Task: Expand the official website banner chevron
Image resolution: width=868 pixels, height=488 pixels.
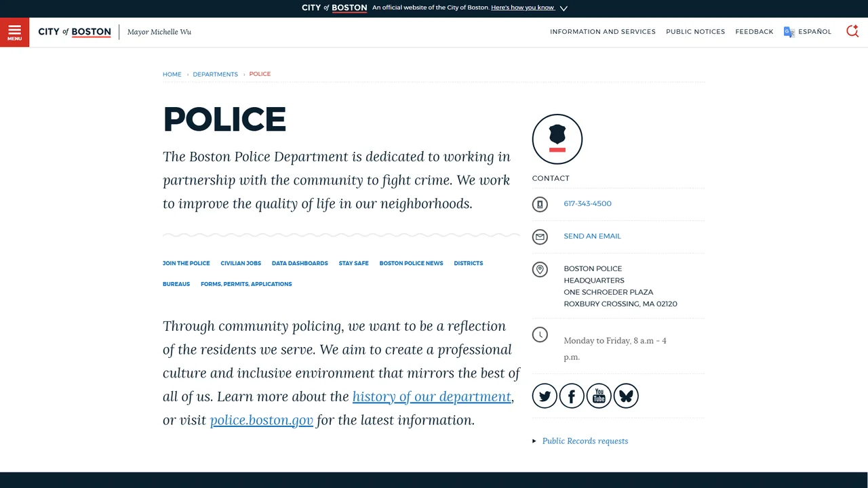Action: tap(564, 8)
